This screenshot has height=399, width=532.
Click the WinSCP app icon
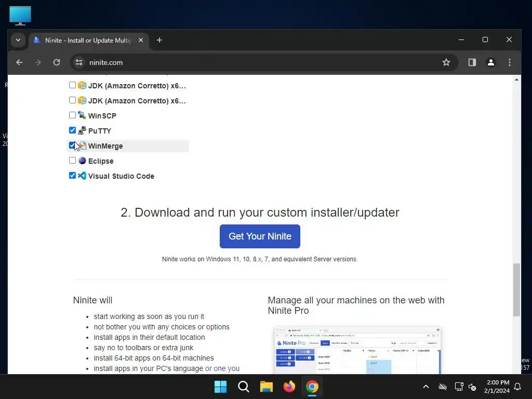click(x=82, y=115)
